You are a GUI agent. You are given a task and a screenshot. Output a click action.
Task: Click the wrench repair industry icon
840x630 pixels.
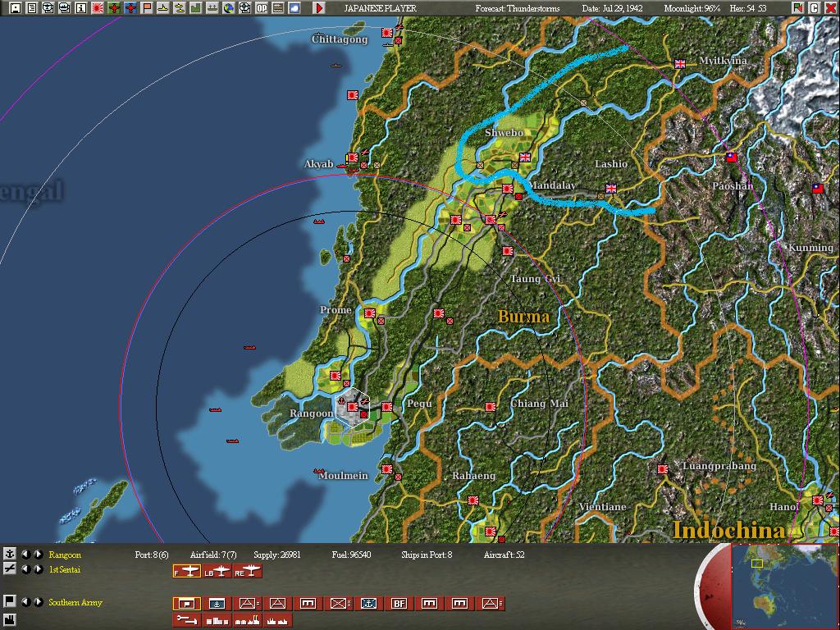click(x=187, y=620)
